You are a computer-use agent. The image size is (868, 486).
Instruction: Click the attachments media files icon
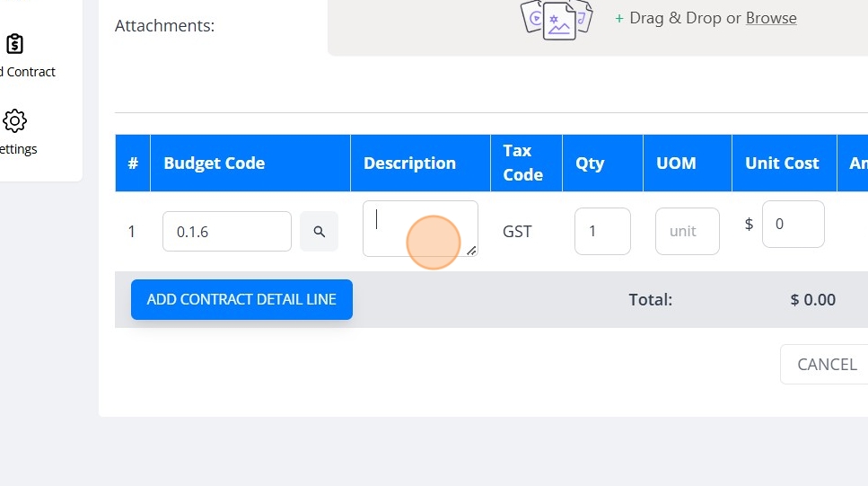click(557, 18)
